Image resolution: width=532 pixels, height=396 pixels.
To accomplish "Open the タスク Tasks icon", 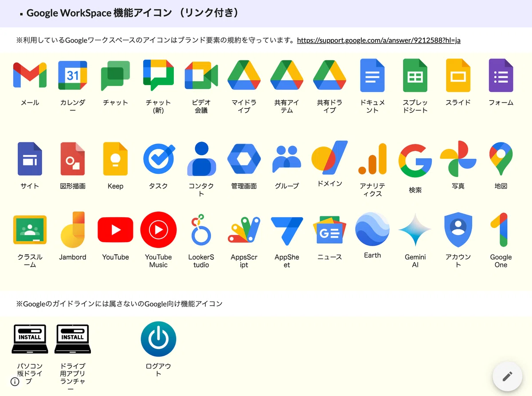I will 158,159.
